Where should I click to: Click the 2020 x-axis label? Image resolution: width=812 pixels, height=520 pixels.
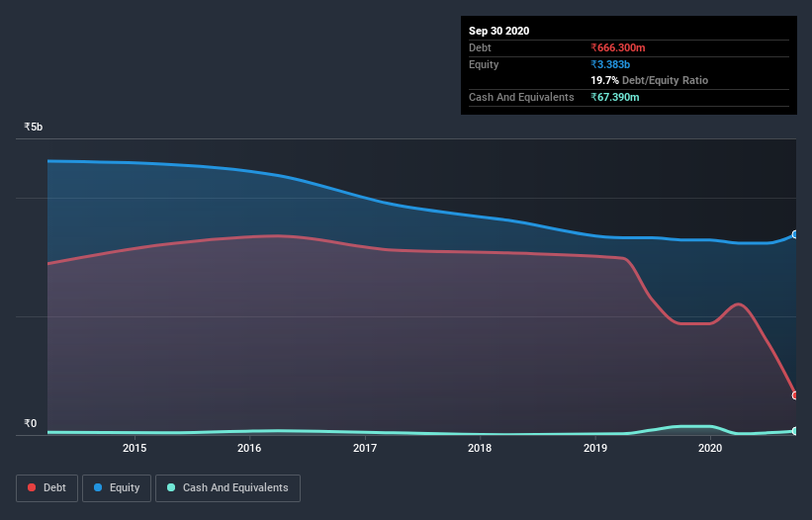click(x=710, y=448)
